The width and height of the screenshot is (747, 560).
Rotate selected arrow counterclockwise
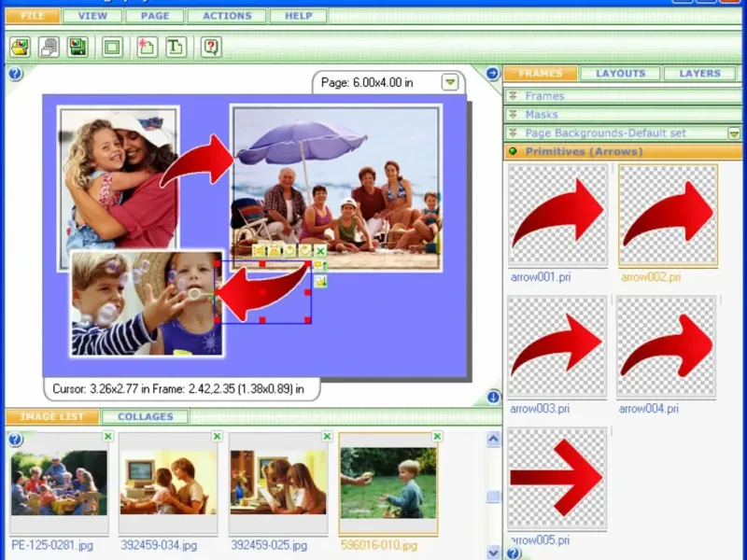pos(289,250)
